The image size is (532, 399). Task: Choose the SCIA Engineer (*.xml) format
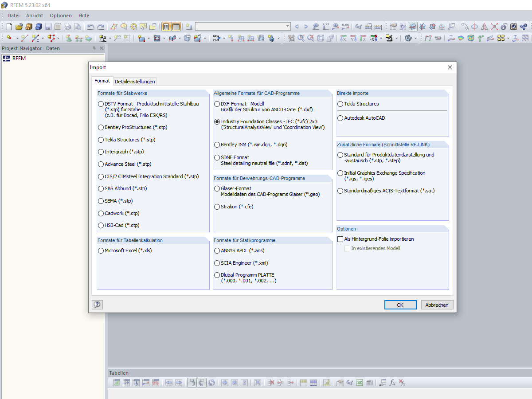coord(217,263)
